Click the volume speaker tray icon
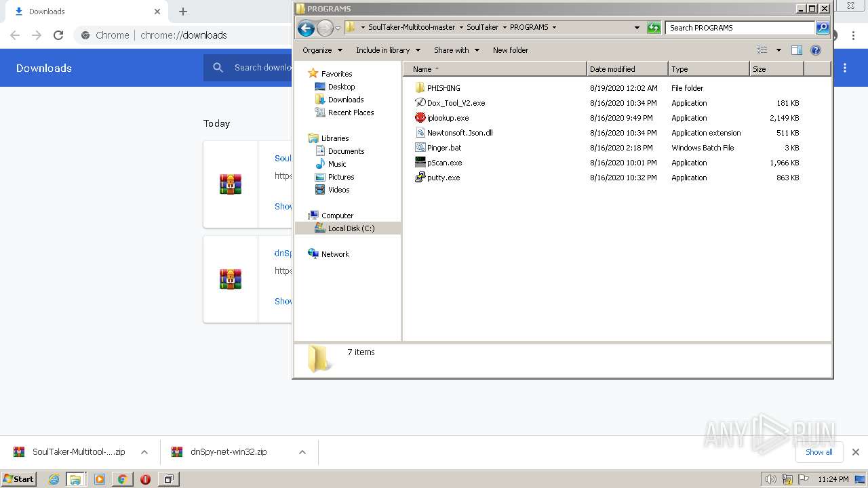This screenshot has height=488, width=868. [770, 479]
